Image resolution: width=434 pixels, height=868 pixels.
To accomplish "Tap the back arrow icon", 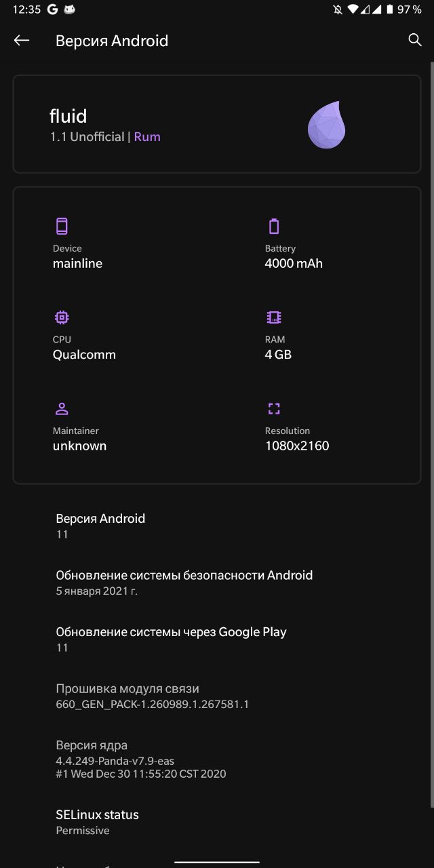I will 22,41.
